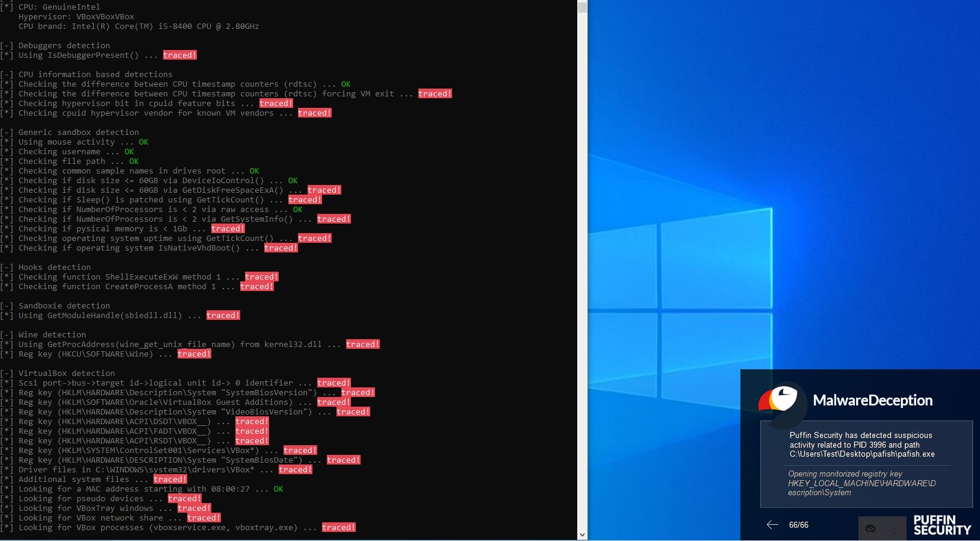
Task: Click the 'HARDWARE\ACPI\DSDT\VBOX__' reg key line
Action: pos(135,422)
